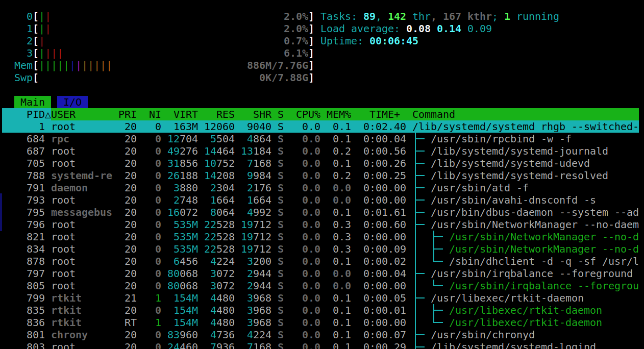Sort by the PID column header

click(36, 114)
